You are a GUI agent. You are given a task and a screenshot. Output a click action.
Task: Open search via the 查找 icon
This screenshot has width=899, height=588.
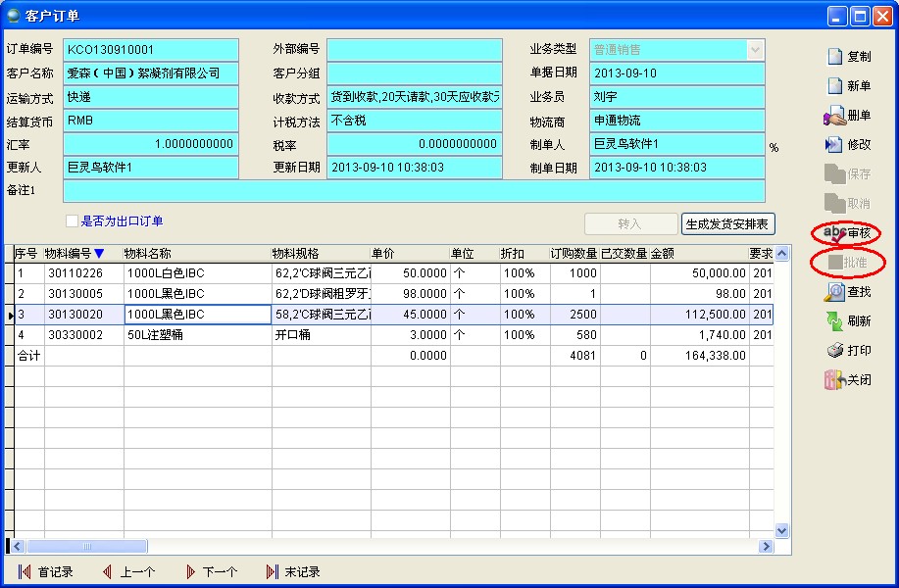coord(835,292)
